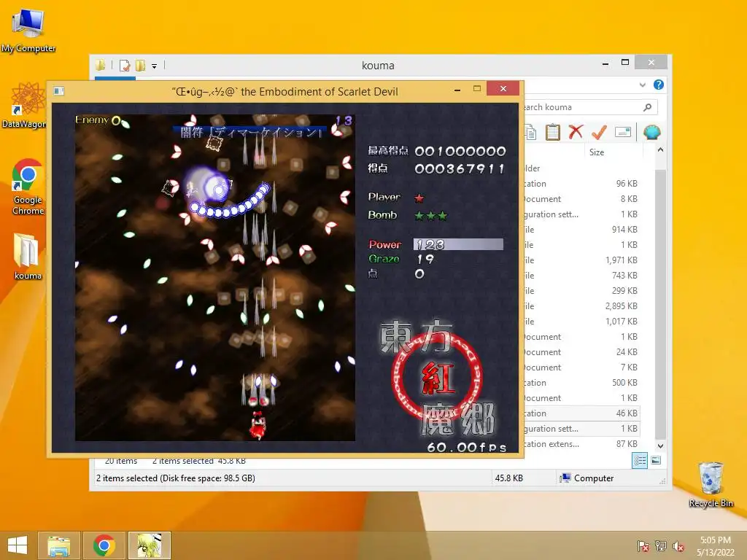
Task: Click the magnifier icon in the search box
Action: pos(647,107)
